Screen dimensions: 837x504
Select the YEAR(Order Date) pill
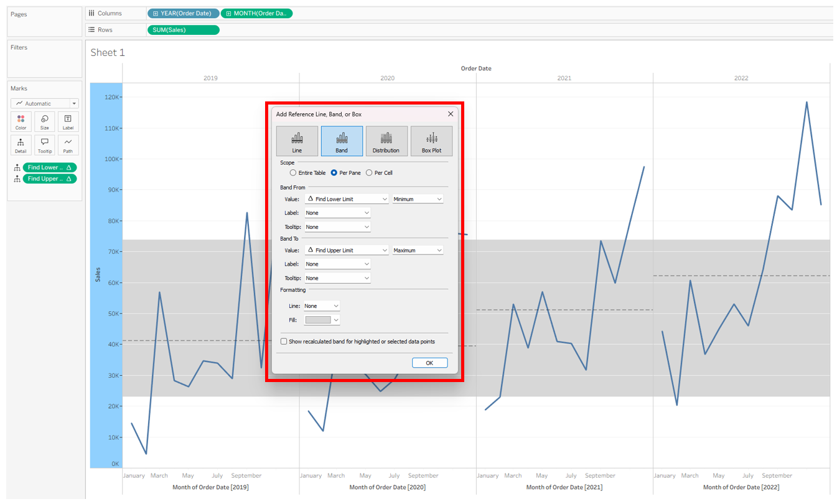click(x=183, y=13)
